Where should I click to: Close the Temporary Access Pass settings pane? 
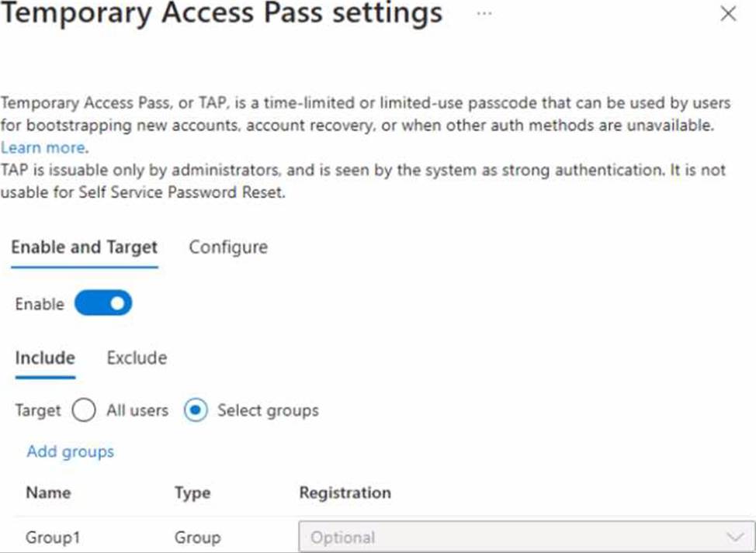[728, 14]
